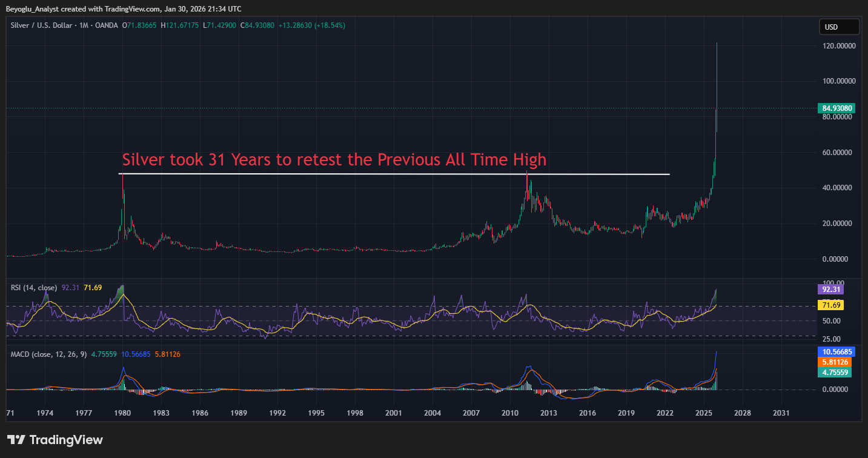This screenshot has height=458, width=868.
Task: Click the orange 5.81126 MACD axis tag
Action: tap(835, 362)
